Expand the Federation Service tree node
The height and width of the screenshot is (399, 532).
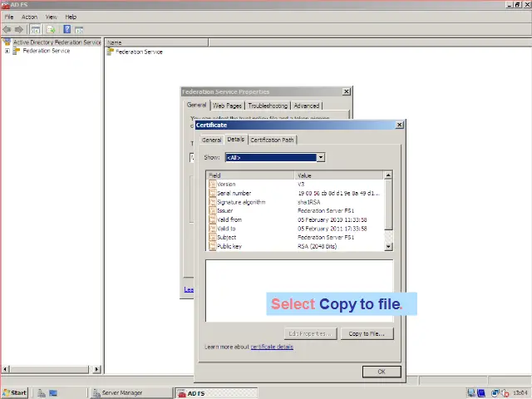click(7, 51)
